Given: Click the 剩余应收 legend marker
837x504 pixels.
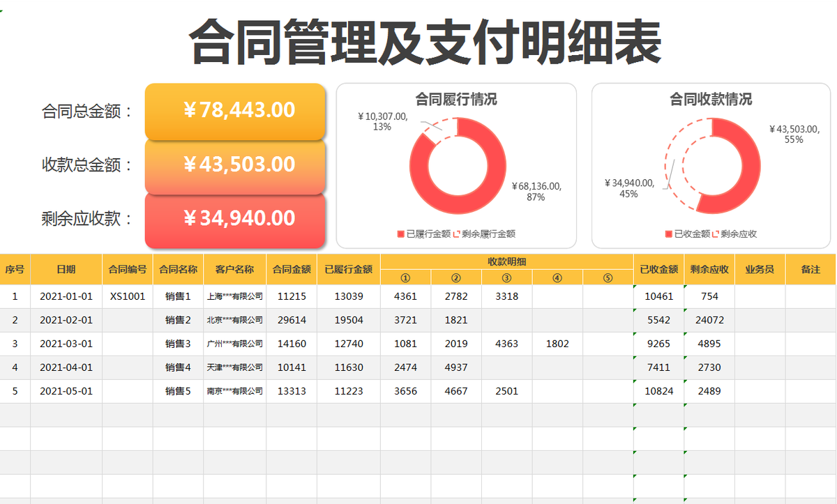Looking at the screenshot, I should [x=716, y=234].
